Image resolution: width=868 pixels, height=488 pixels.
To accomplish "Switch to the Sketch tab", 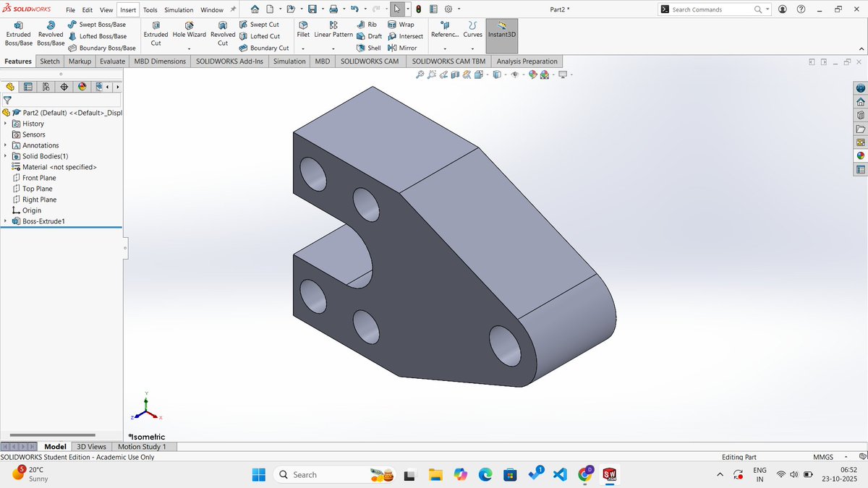I will pos(50,61).
